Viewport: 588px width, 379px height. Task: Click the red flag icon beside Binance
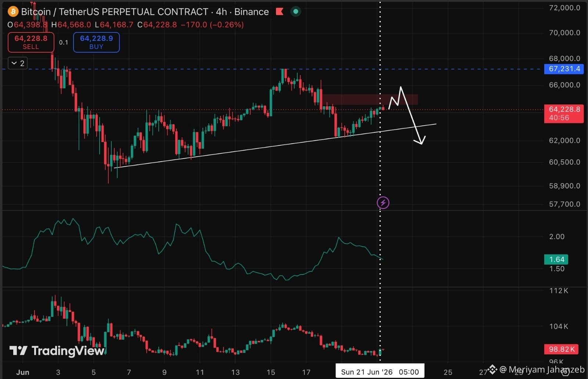pos(280,12)
